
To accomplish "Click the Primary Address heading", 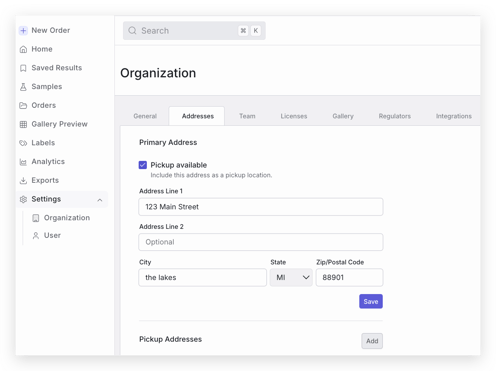I will tap(168, 142).
